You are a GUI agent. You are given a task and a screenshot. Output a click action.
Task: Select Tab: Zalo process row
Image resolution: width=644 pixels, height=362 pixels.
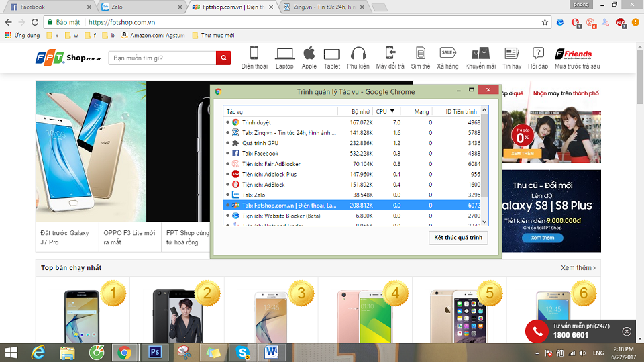tap(352, 195)
